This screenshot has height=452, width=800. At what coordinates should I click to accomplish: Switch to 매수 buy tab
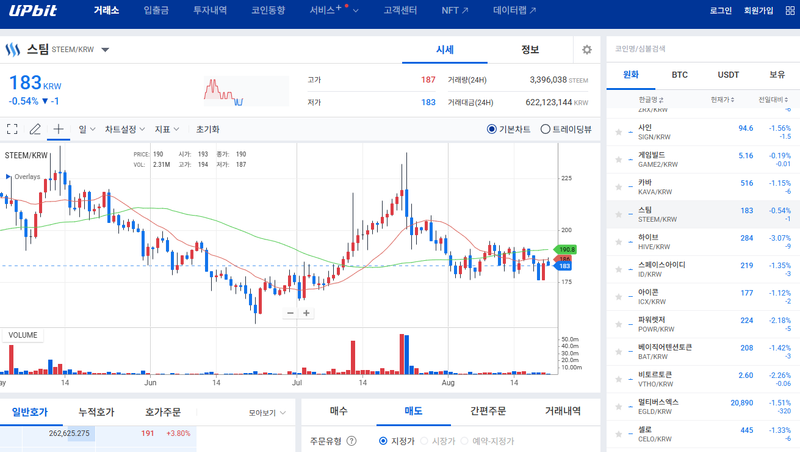click(339, 411)
